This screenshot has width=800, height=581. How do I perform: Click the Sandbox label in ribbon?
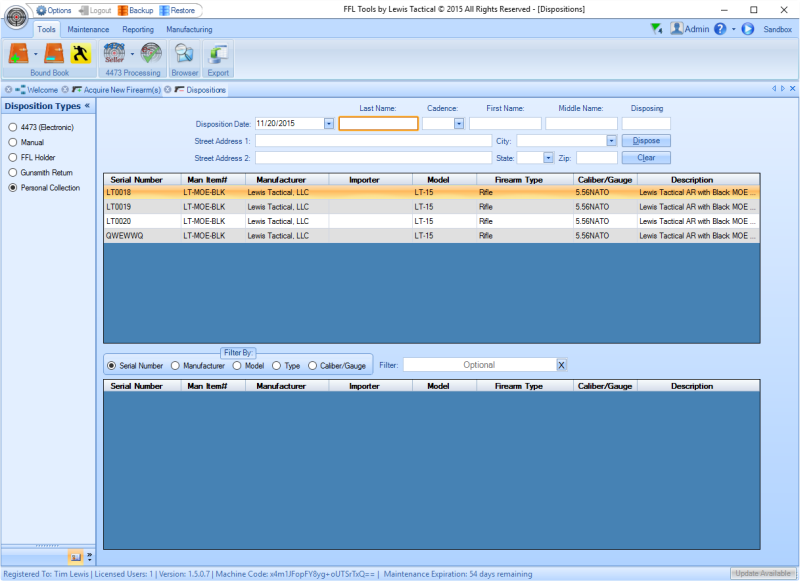click(x=778, y=30)
